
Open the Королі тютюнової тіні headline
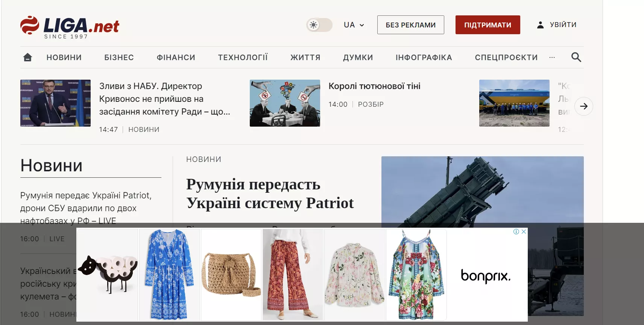374,86
